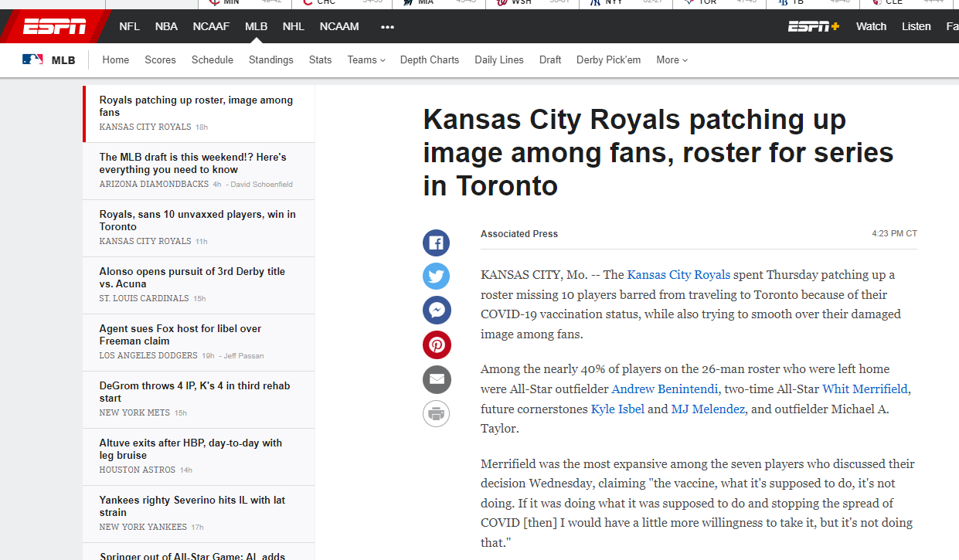Click NEW YORK METS tag under DeGrom story
This screenshot has height=560, width=959.
[x=134, y=413]
